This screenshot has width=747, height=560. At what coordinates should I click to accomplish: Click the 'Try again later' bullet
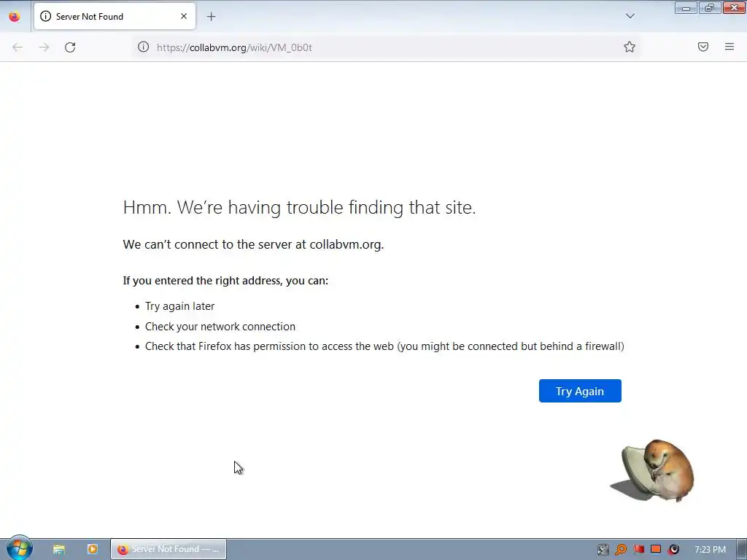[179, 306]
